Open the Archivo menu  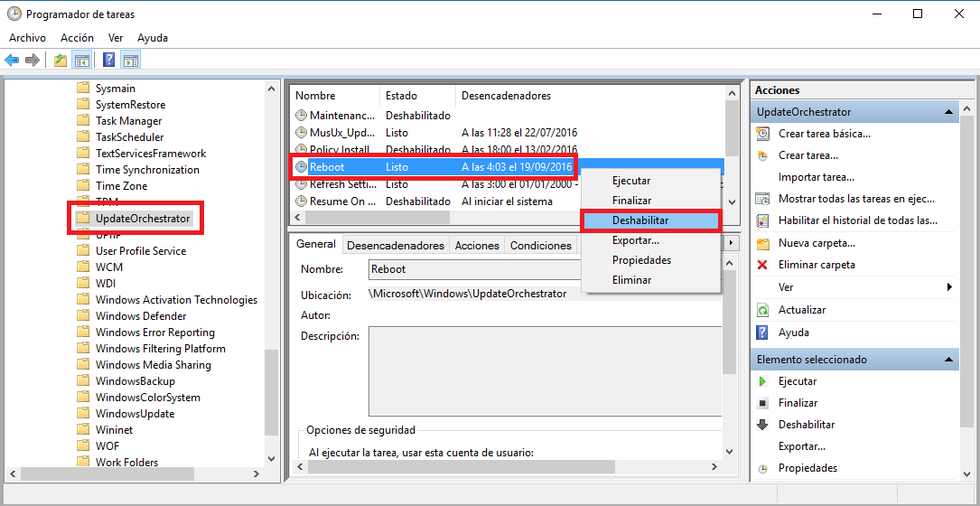click(x=27, y=38)
